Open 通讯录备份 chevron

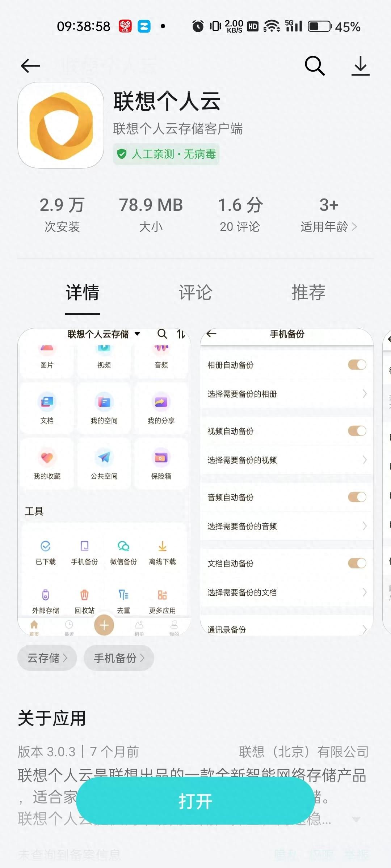pyautogui.click(x=365, y=630)
